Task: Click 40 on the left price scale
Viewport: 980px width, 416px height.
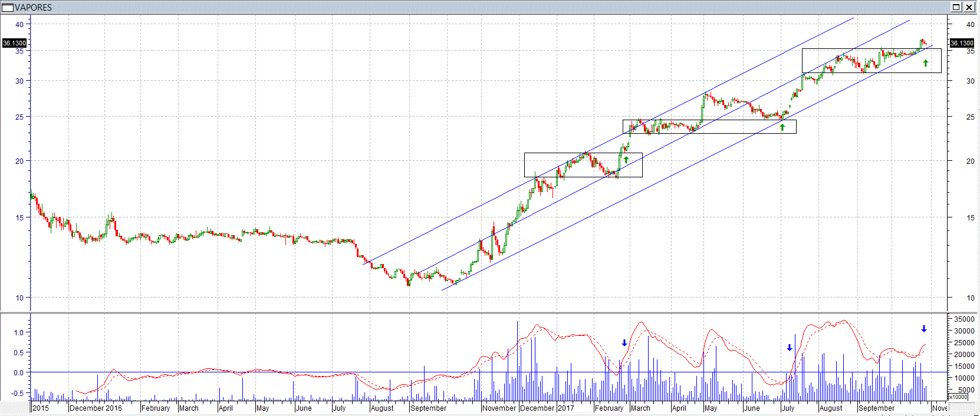Action: point(19,24)
